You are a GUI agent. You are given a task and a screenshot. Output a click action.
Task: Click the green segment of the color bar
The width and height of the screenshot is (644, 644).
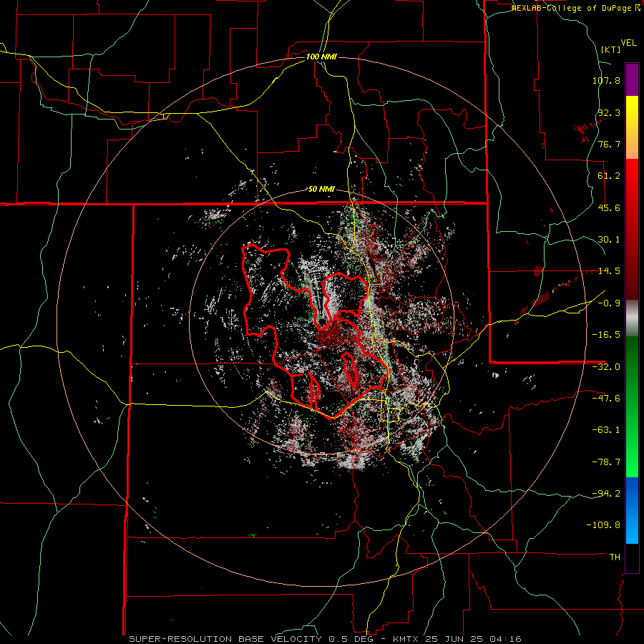(x=632, y=406)
